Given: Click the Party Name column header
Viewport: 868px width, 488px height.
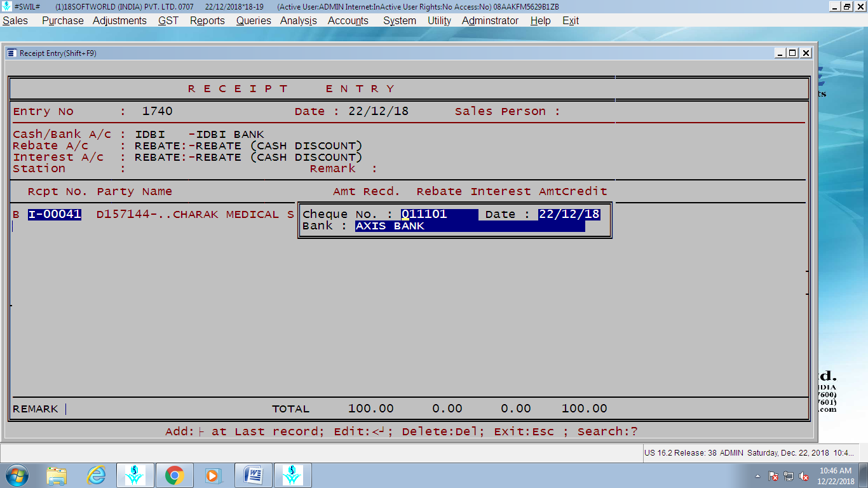Looking at the screenshot, I should 135,191.
